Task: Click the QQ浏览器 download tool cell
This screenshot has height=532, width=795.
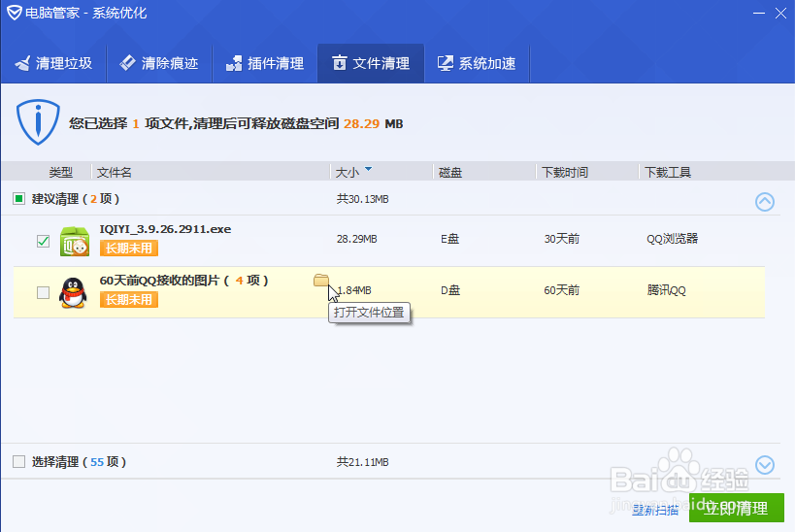Action: 673,239
